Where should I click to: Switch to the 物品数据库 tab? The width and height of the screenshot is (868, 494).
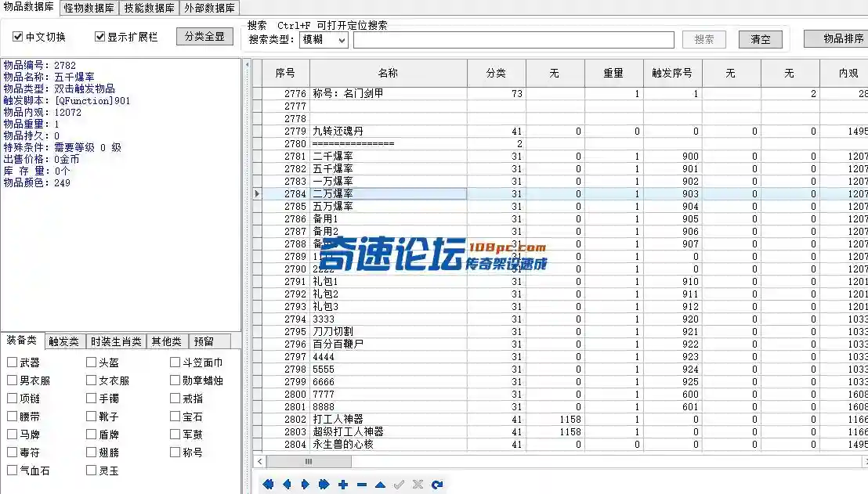(x=29, y=7)
